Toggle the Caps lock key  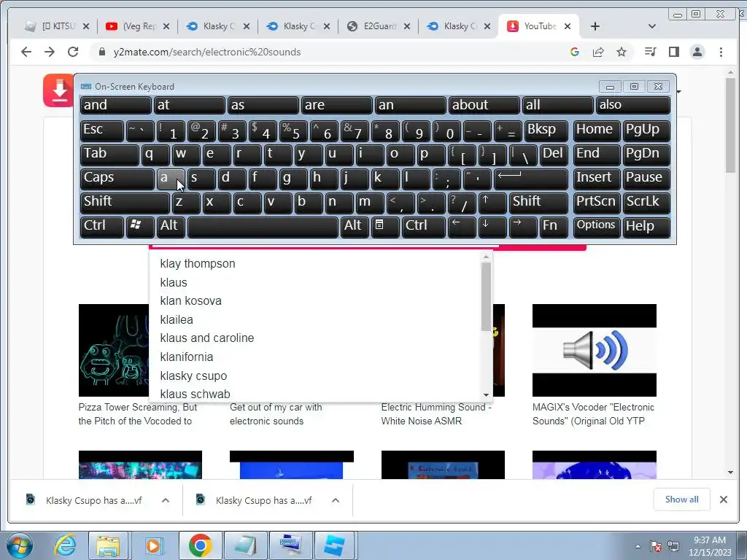117,179
